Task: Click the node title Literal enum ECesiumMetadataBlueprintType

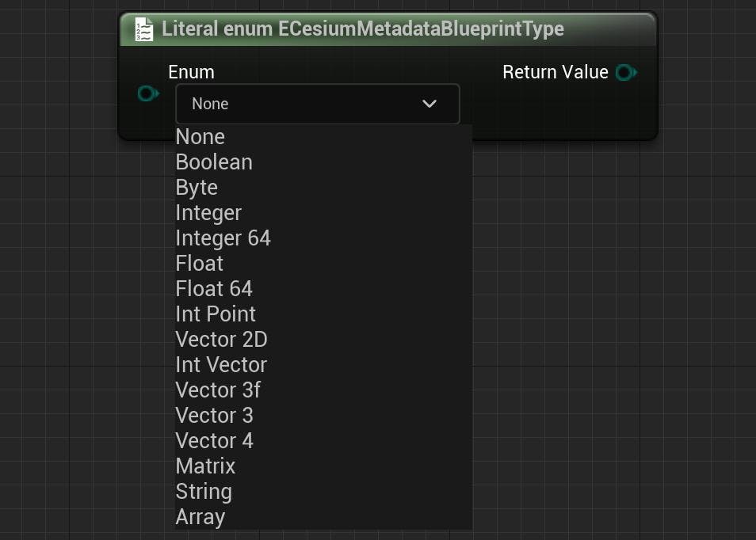Action: (363, 29)
